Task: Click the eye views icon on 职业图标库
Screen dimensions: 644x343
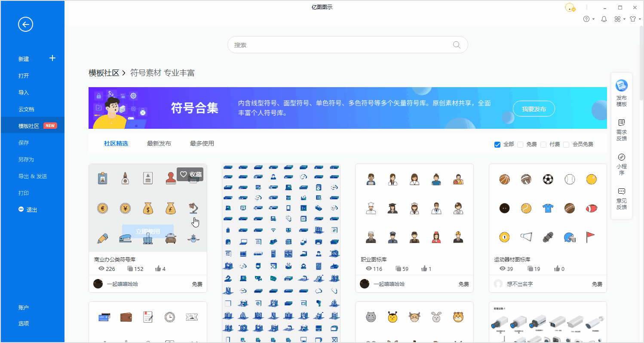Action: pyautogui.click(x=368, y=269)
